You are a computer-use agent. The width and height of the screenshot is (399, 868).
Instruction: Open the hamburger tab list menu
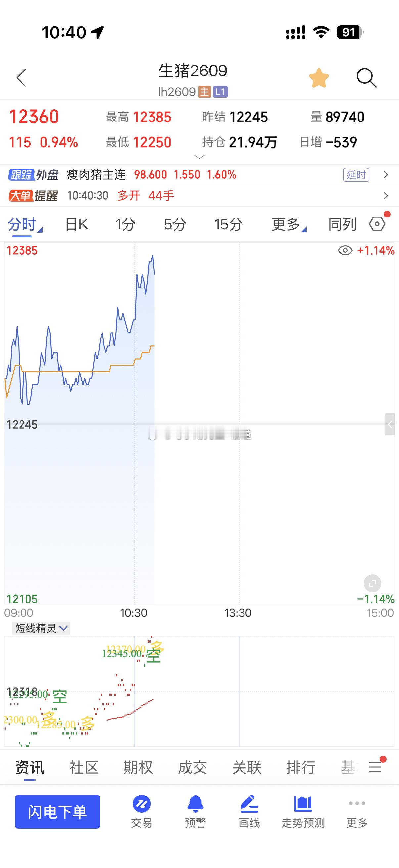(x=375, y=767)
